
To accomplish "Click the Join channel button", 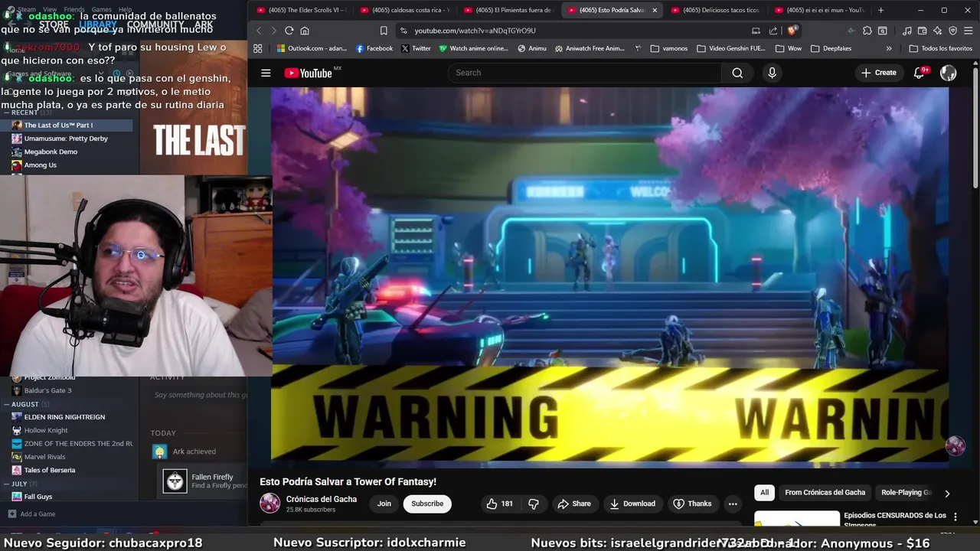I will (x=384, y=504).
